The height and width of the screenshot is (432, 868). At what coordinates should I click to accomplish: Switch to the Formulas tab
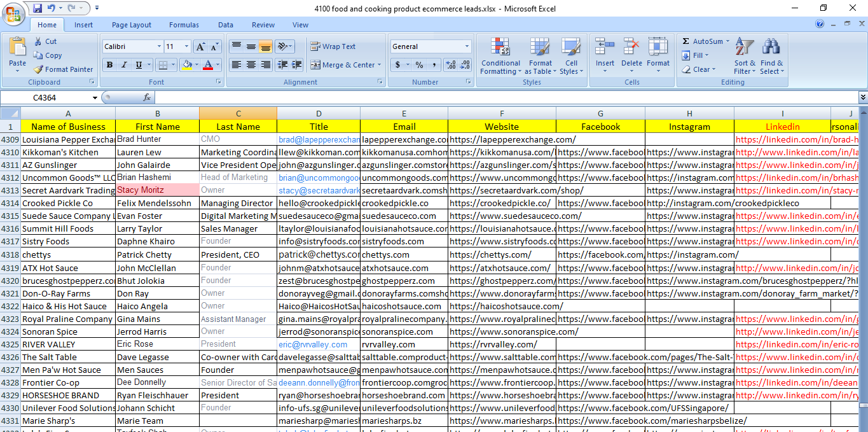click(x=184, y=25)
